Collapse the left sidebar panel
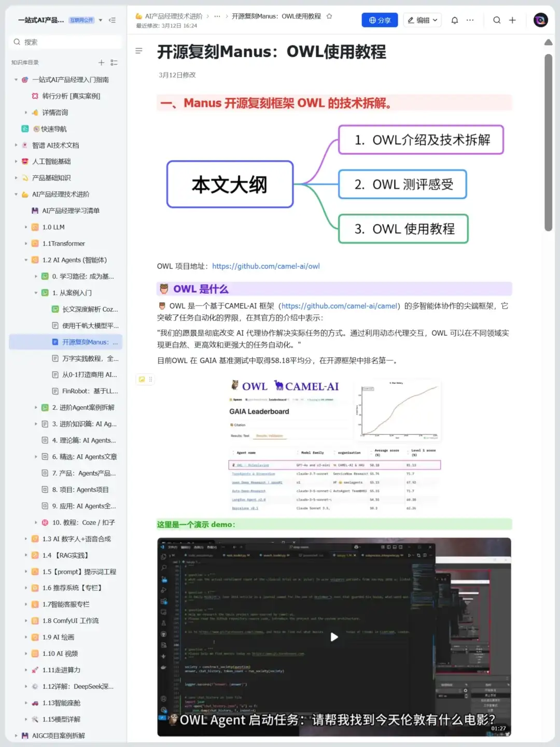Screen dimensions: 560x747 pyautogui.click(x=112, y=20)
